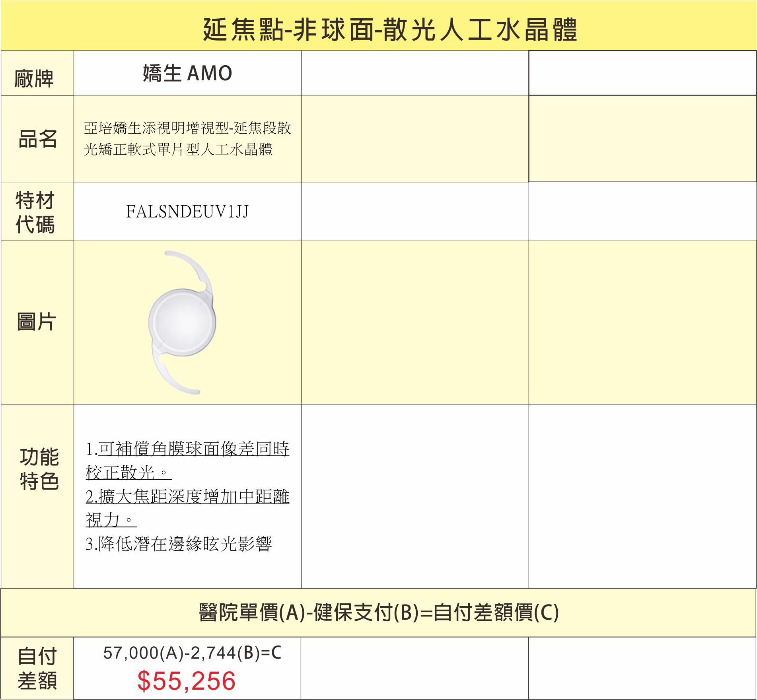Screen dimensions: 757x700
Task: Select the 嬌生 AMO brand cell
Action: (x=187, y=74)
